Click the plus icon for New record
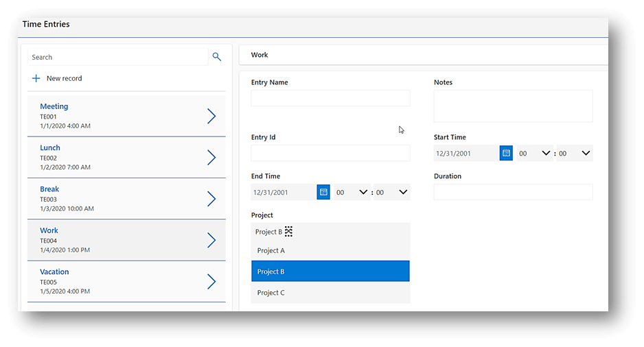Image resolution: width=644 pixels, height=347 pixels. coord(36,79)
